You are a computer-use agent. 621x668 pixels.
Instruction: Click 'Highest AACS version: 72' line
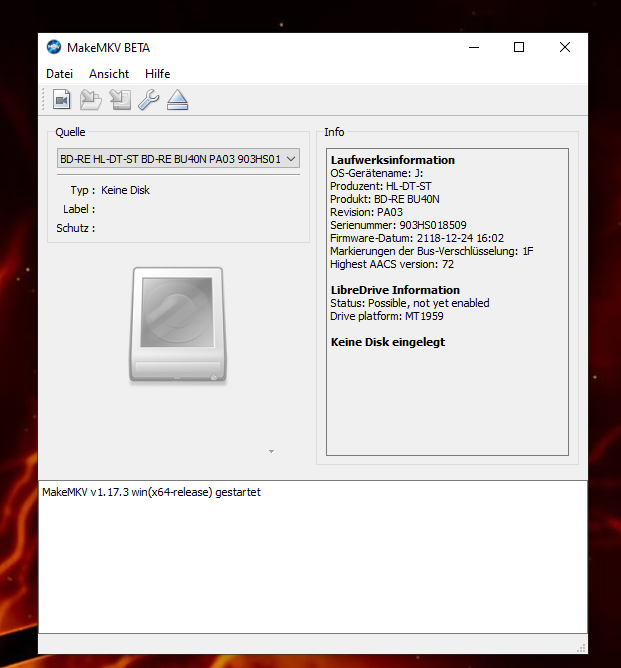coord(392,264)
